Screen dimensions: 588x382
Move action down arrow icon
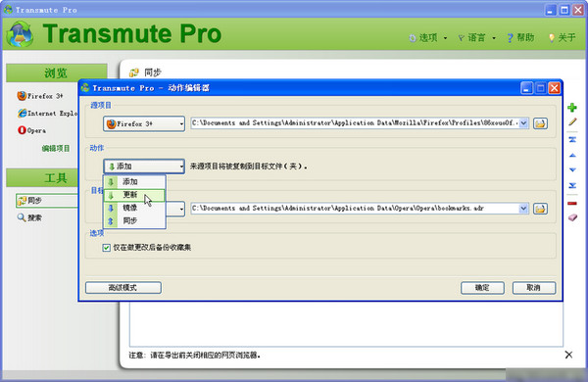(572, 169)
